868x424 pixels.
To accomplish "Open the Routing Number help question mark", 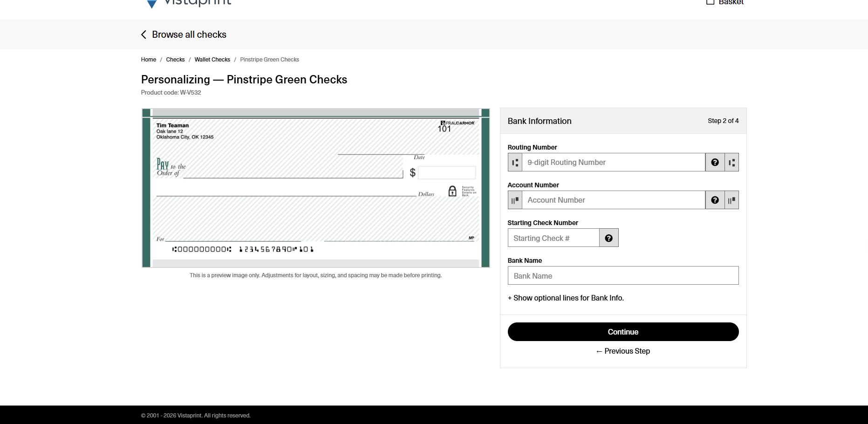I will [715, 162].
